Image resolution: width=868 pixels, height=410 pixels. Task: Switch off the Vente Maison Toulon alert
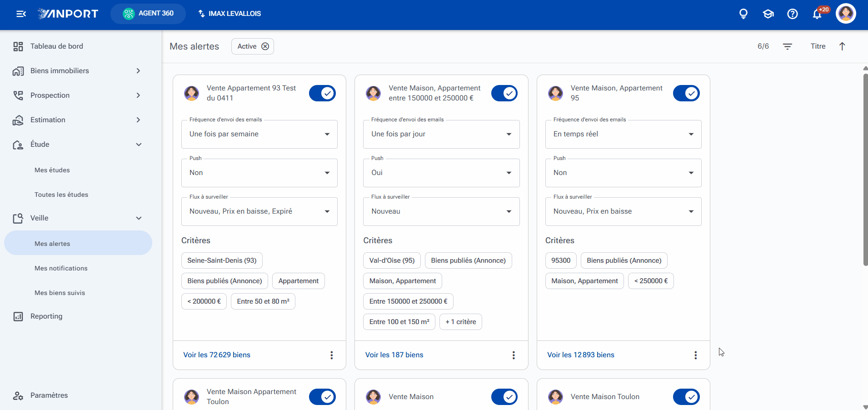[x=686, y=397]
